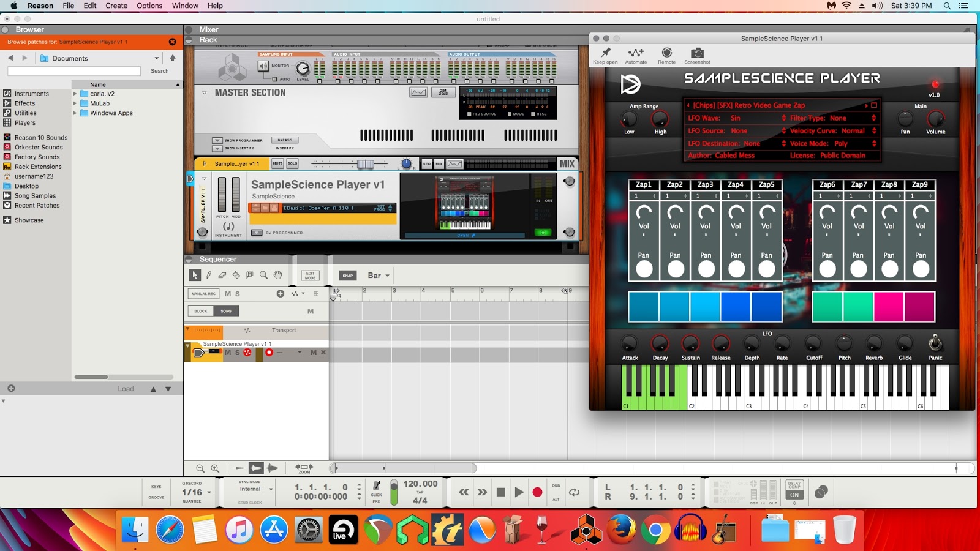Select the arrow Selection tool in Sequencer

[x=195, y=275]
